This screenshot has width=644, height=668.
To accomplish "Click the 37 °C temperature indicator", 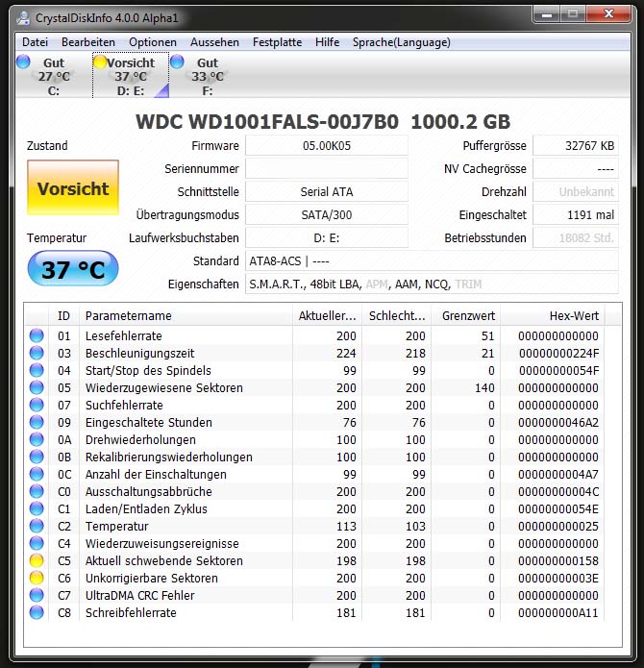I will pyautogui.click(x=73, y=268).
